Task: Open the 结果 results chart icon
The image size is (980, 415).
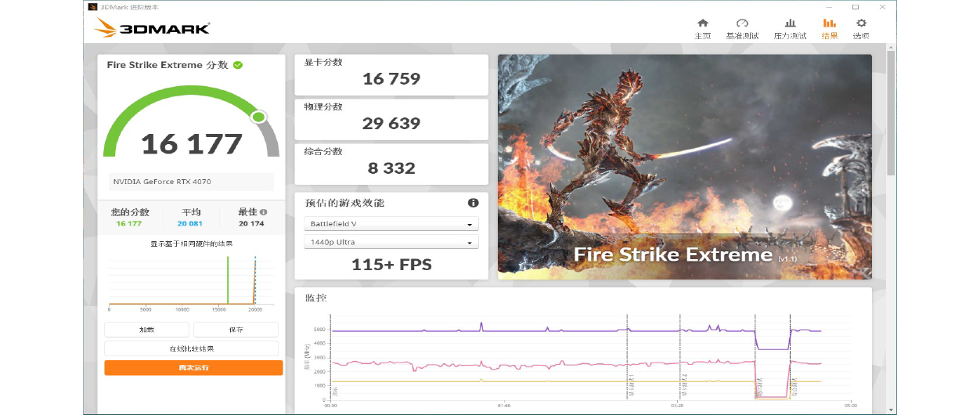Action: point(830,23)
